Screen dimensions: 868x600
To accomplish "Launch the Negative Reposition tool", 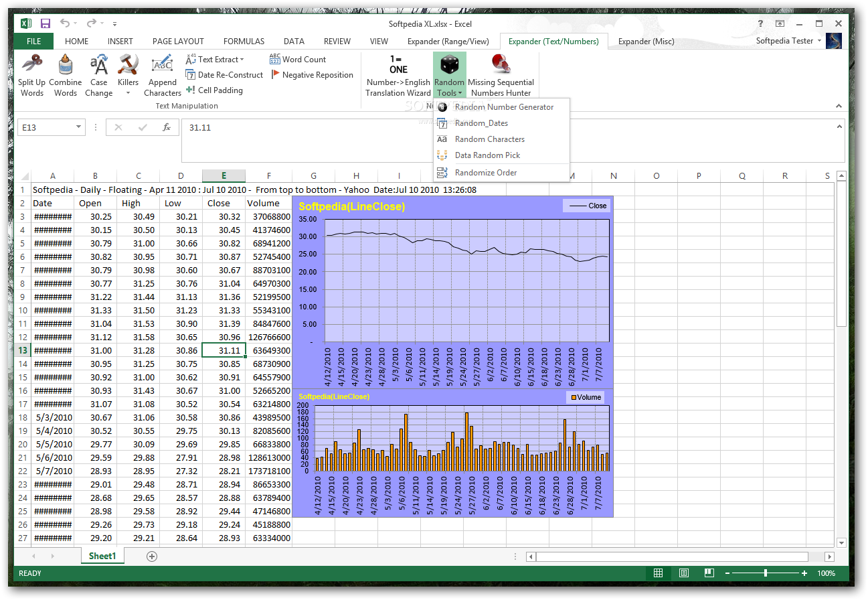I will coord(312,75).
